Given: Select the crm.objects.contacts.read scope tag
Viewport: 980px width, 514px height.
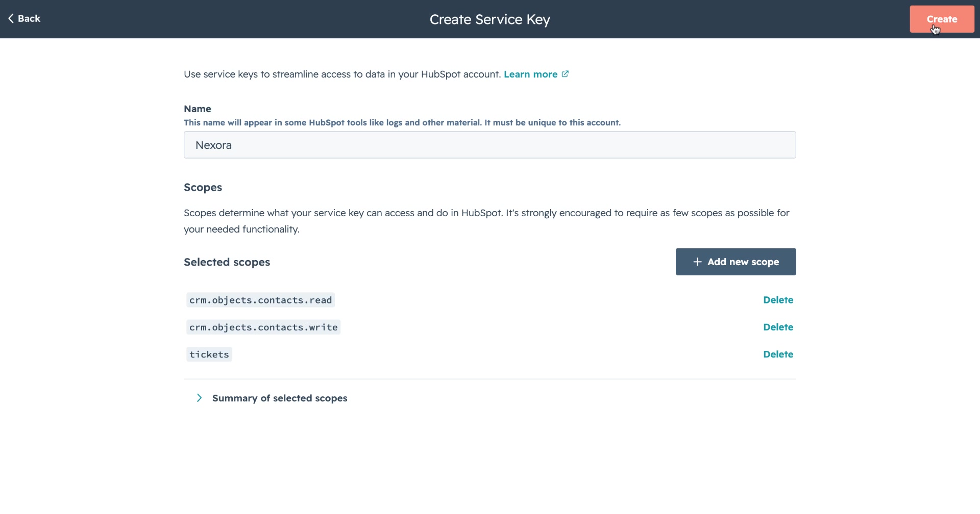Looking at the screenshot, I should point(260,300).
